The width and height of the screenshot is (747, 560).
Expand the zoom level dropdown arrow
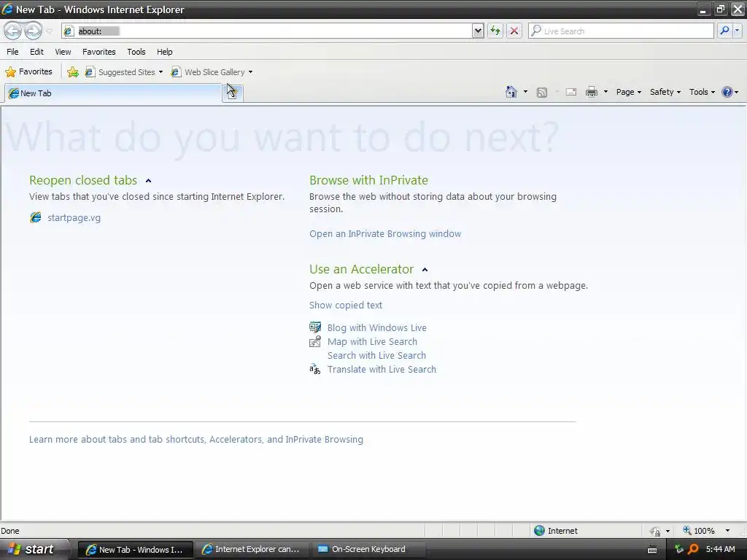[x=727, y=531]
